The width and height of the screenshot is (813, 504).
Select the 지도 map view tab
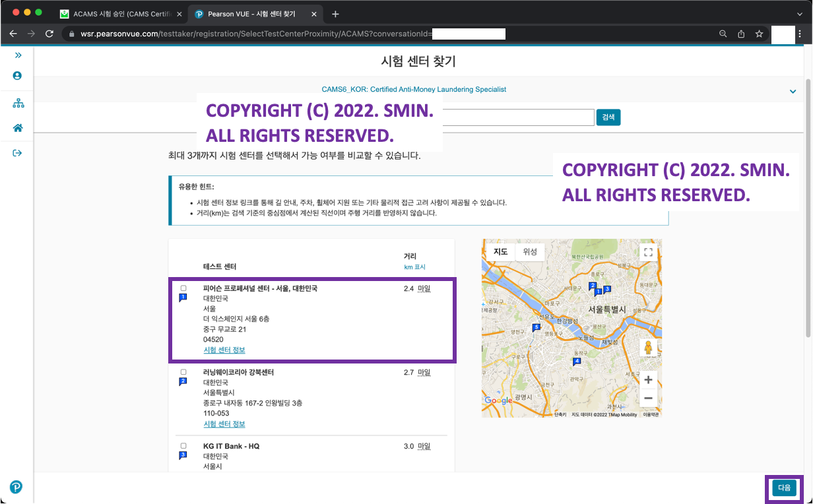click(501, 252)
